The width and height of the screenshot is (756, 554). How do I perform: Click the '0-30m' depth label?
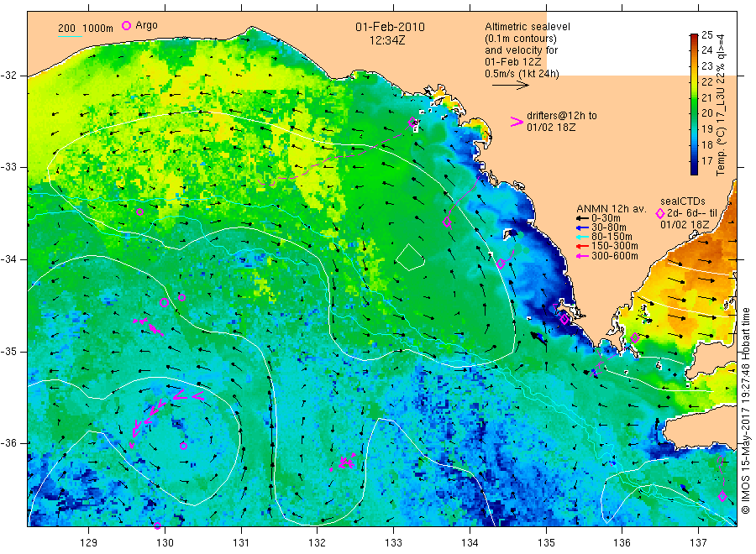click(x=606, y=218)
